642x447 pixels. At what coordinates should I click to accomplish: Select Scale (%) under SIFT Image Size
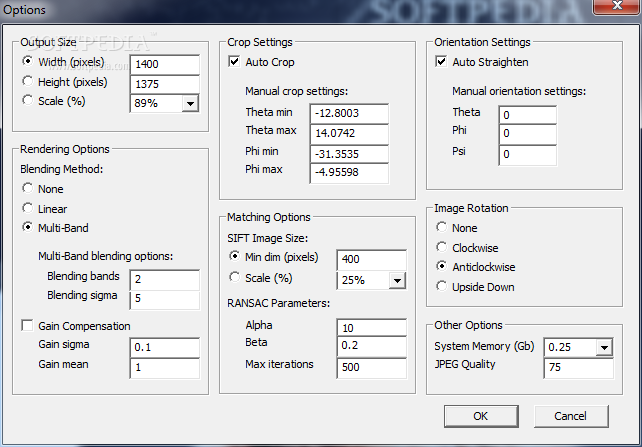pyautogui.click(x=235, y=277)
